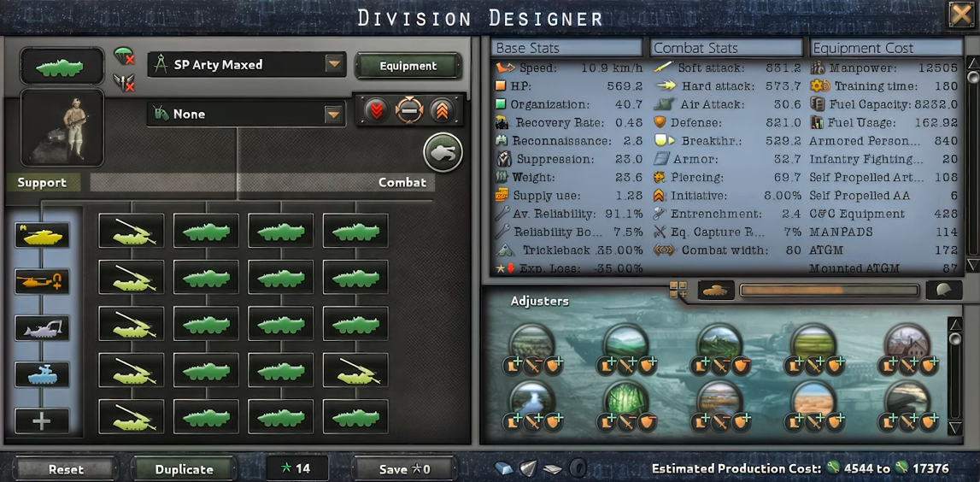Select the engineer excavator support company slot
This screenshot has height=482, width=980.
(x=42, y=327)
